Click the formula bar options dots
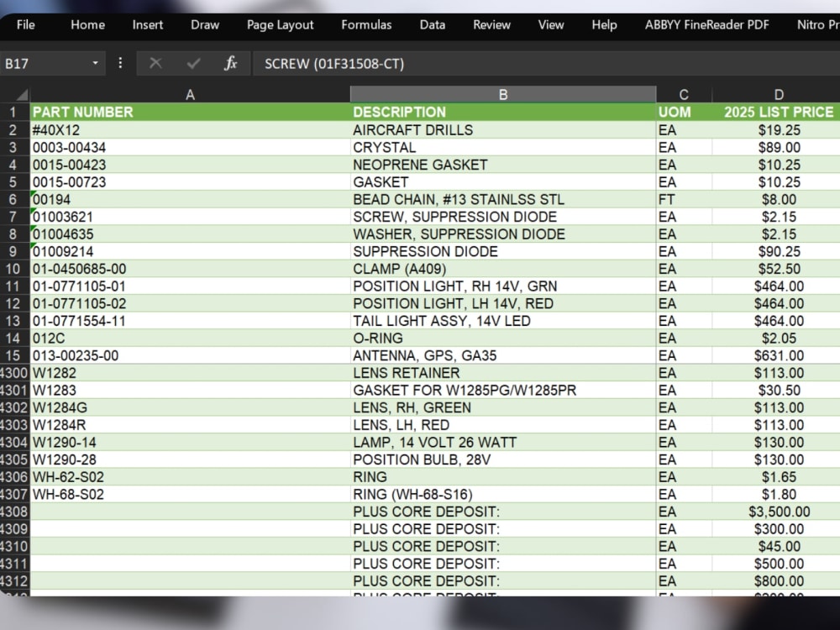 tap(120, 63)
